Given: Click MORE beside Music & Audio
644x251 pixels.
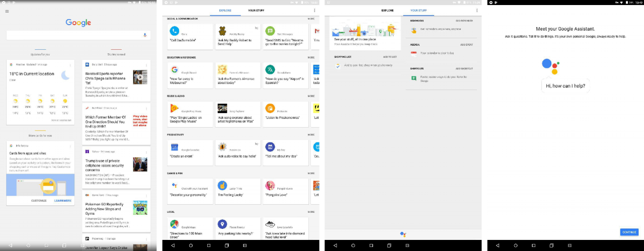Looking at the screenshot, I should pos(311,96).
